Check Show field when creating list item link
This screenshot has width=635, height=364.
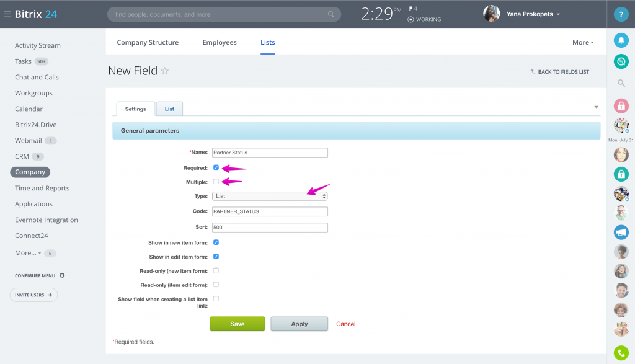[x=216, y=299]
